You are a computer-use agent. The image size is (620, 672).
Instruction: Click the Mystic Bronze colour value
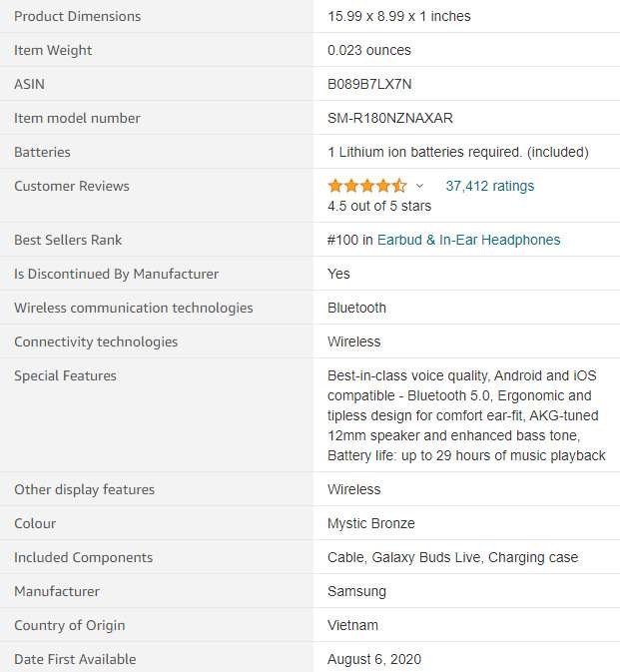371,523
